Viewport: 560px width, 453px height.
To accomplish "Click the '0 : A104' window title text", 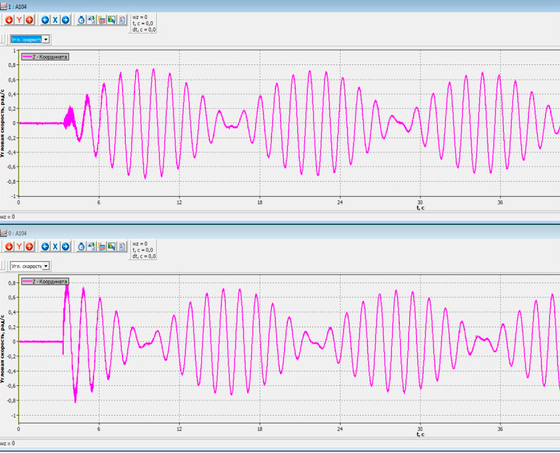I will click(x=18, y=234).
